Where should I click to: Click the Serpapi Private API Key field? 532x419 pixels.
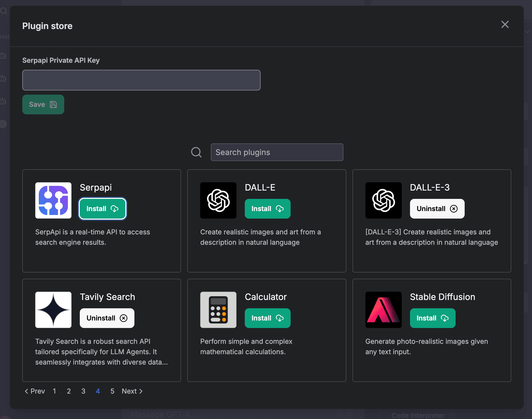(x=141, y=80)
